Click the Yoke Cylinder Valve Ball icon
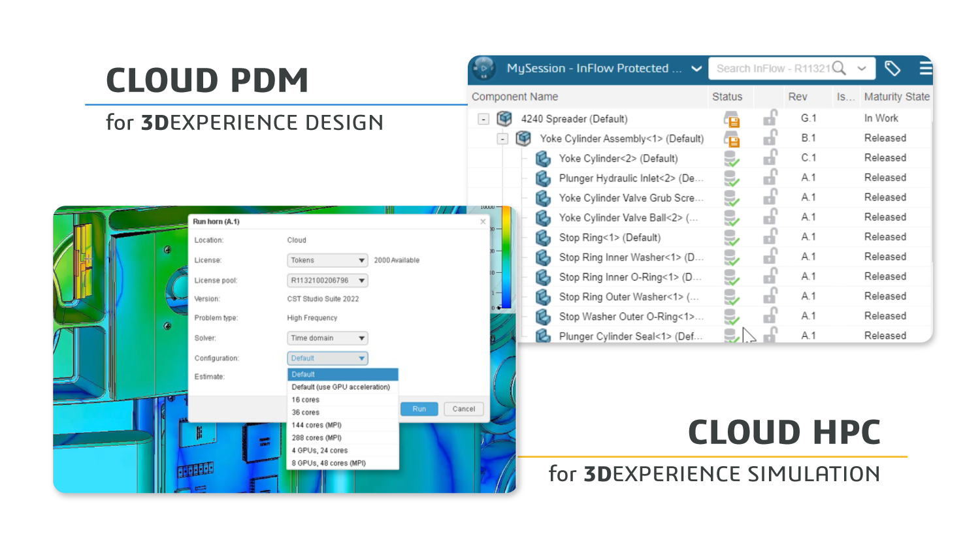The image size is (980, 553). click(x=543, y=217)
